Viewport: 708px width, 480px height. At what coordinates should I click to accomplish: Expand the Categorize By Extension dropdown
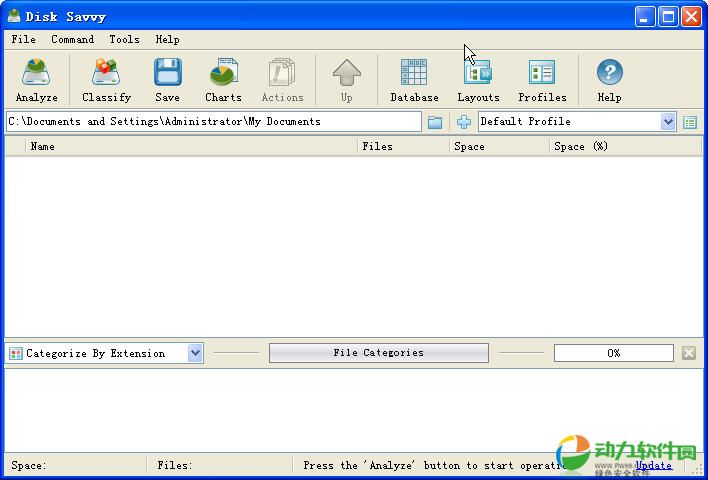[195, 353]
